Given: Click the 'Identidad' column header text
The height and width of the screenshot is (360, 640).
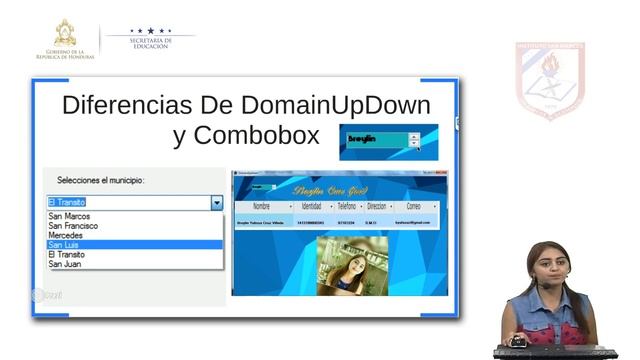Looking at the screenshot, I should (311, 206).
